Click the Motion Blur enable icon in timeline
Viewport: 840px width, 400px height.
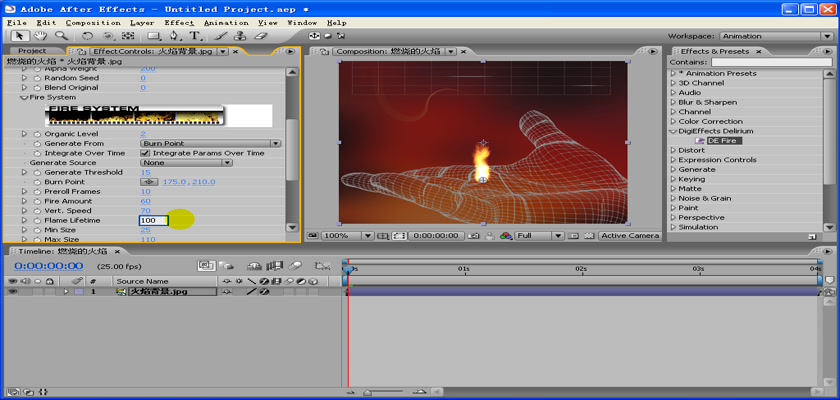pyautogui.click(x=296, y=266)
